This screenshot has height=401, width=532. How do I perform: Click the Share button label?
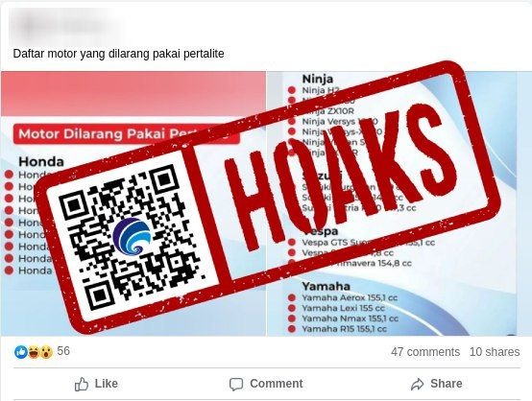click(x=447, y=384)
